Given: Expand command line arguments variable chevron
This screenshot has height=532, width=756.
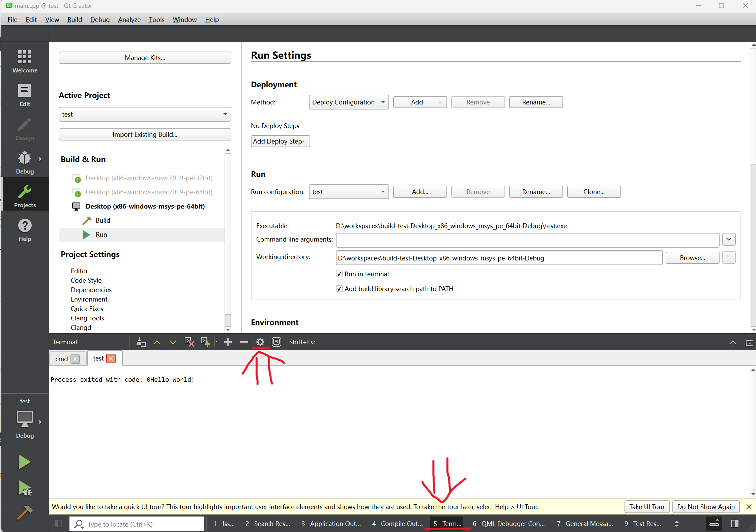Looking at the screenshot, I should (729, 239).
